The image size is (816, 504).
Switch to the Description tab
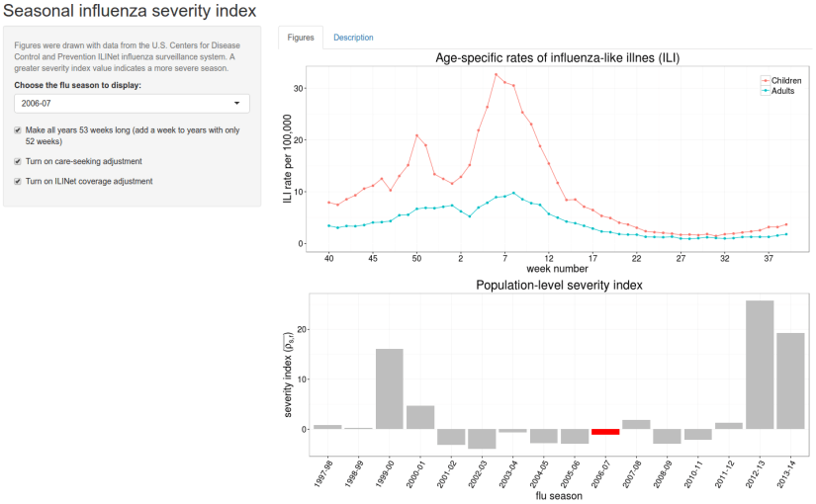pos(353,38)
